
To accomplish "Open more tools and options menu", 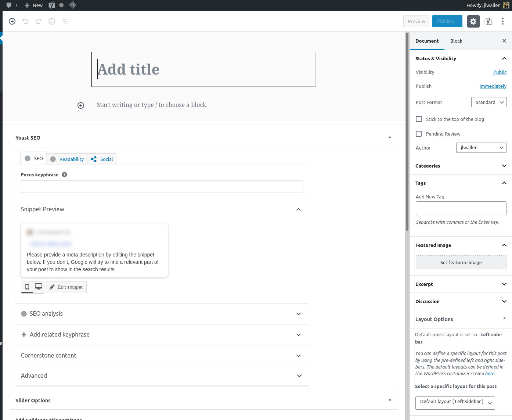I will pyautogui.click(x=503, y=21).
